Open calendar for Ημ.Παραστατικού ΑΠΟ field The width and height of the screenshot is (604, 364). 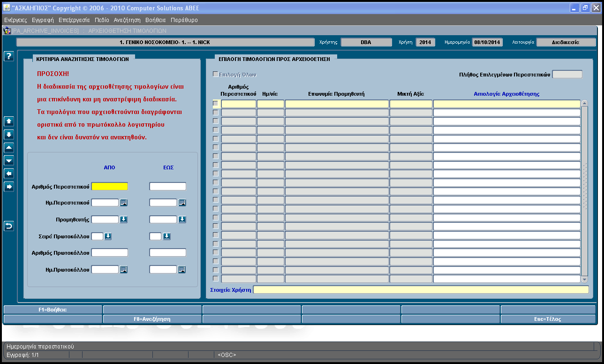[x=124, y=203]
